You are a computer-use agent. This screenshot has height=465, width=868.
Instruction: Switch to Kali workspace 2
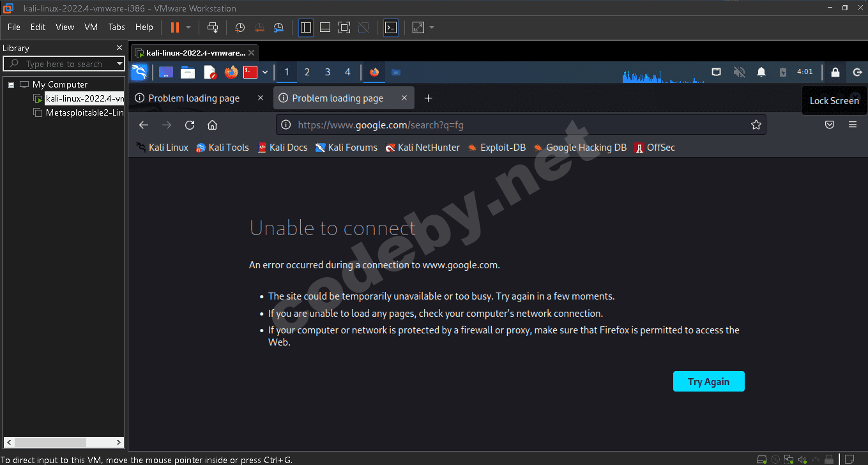point(307,72)
